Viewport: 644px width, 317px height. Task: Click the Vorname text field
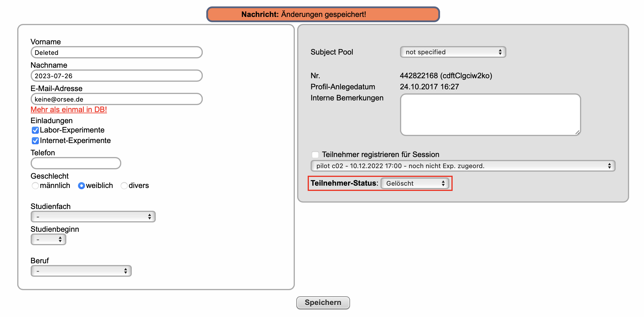pyautogui.click(x=116, y=53)
